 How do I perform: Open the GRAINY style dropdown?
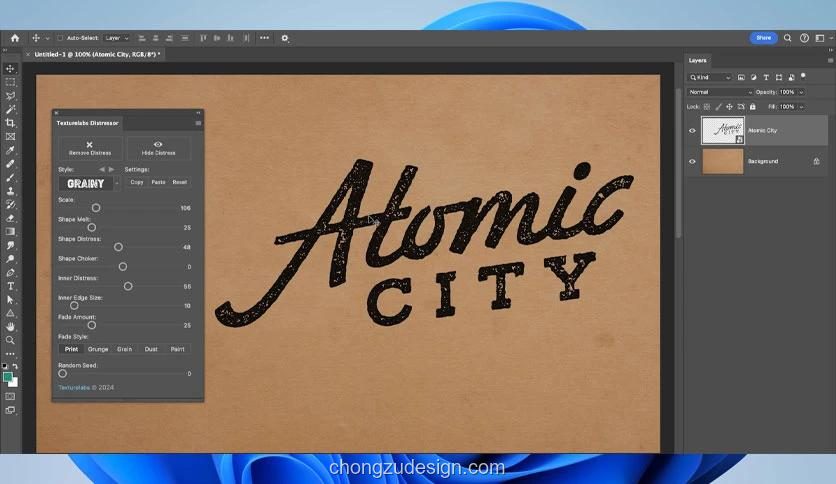point(117,183)
